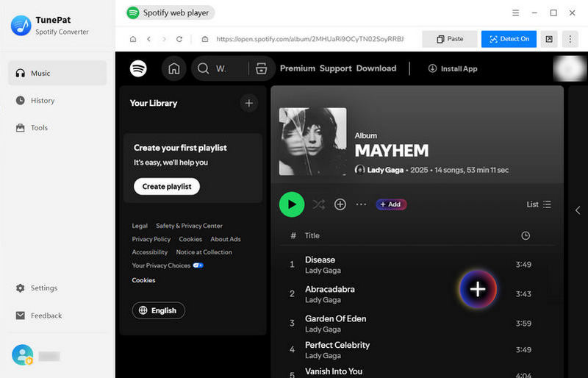
Task: Click the URL address field
Action: coord(309,39)
